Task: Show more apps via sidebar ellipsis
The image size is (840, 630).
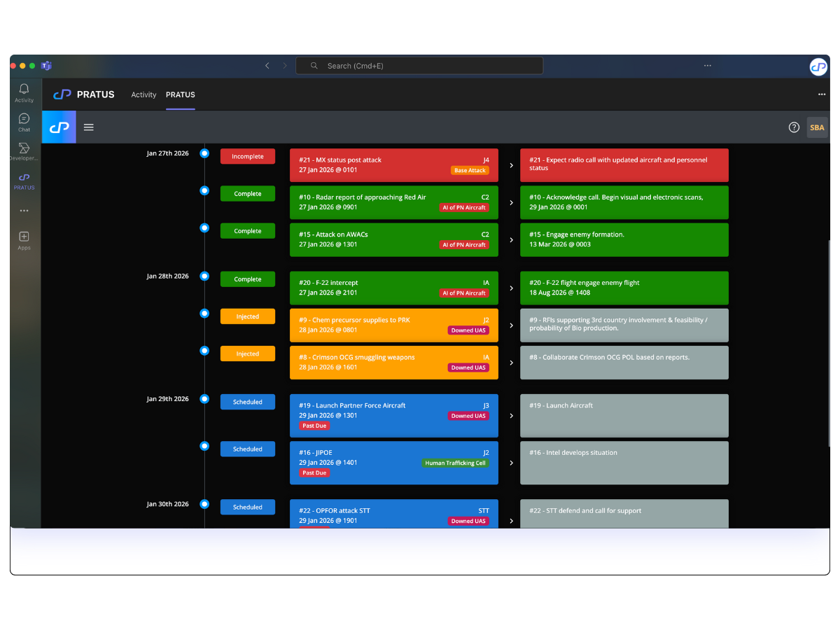Action: (24, 211)
